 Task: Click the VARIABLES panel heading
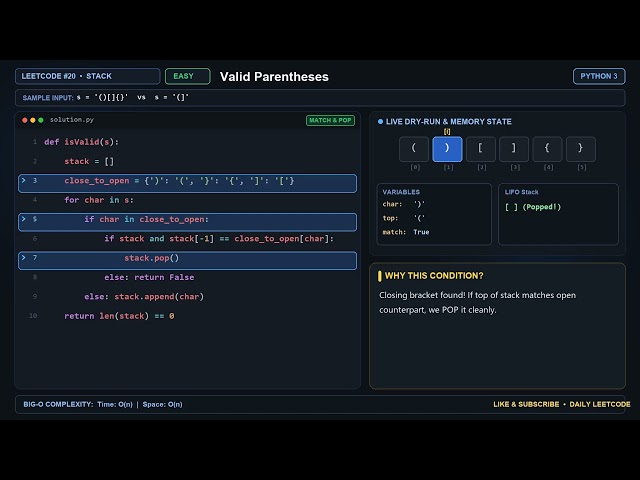coord(401,192)
